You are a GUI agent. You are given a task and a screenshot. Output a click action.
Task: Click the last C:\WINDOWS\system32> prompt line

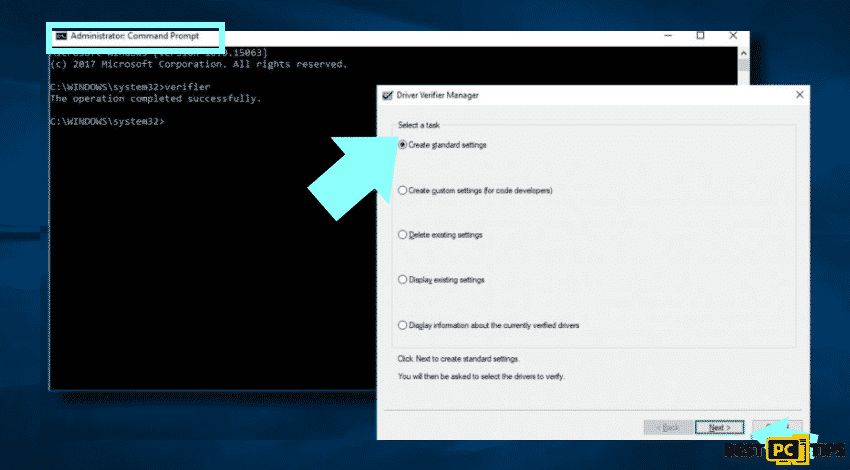point(107,121)
